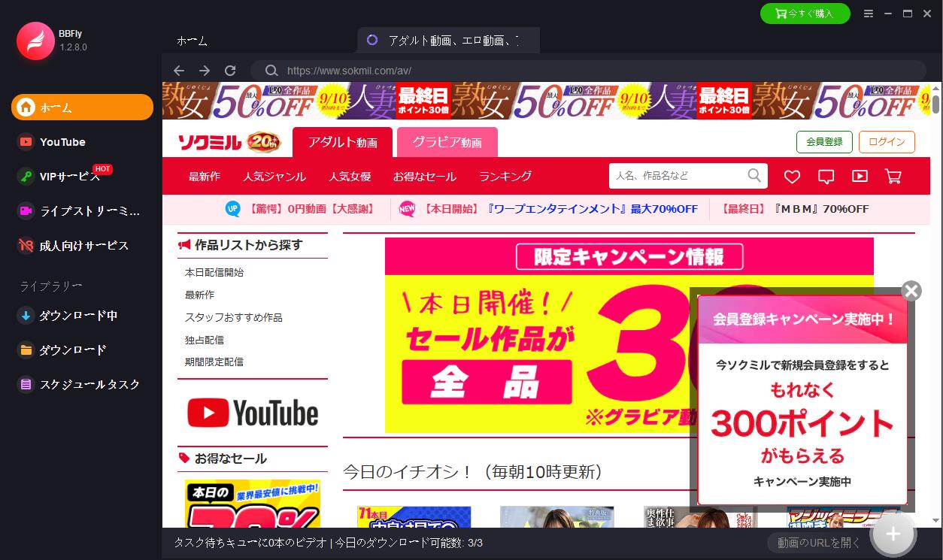Click the URL address bar
Viewport: 943px width, 560px height.
pos(588,71)
